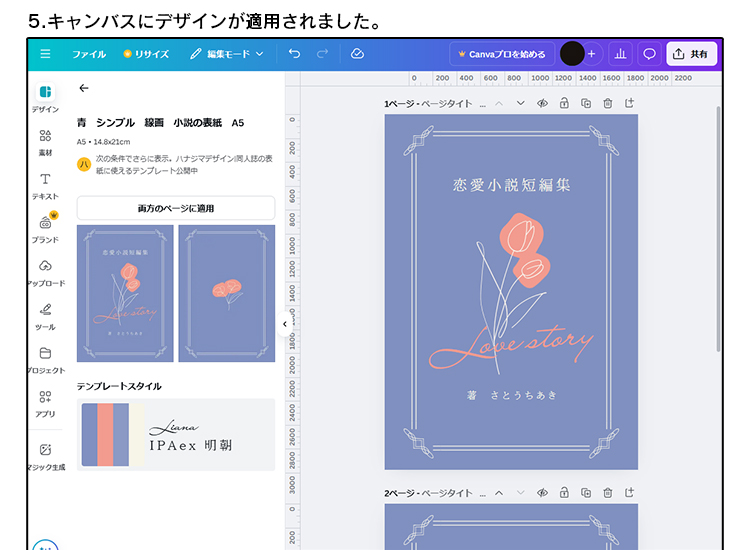Apply the template style color palette
750x550 pixels.
click(113, 434)
